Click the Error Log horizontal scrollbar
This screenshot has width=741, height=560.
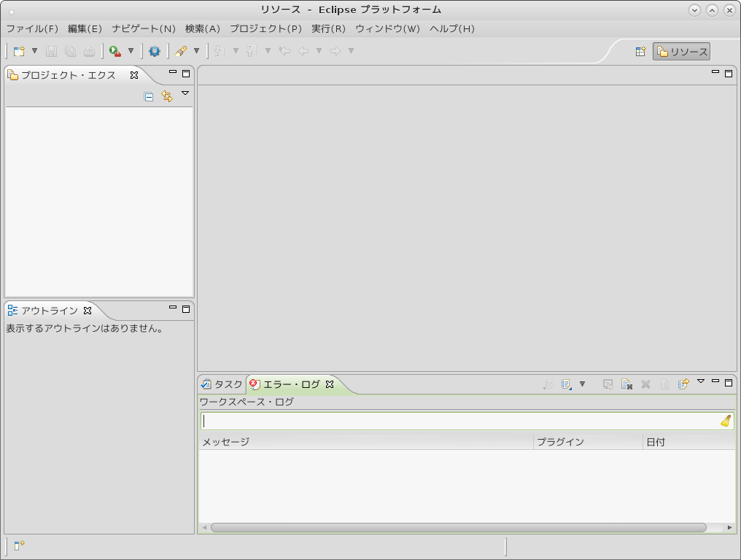(459, 527)
